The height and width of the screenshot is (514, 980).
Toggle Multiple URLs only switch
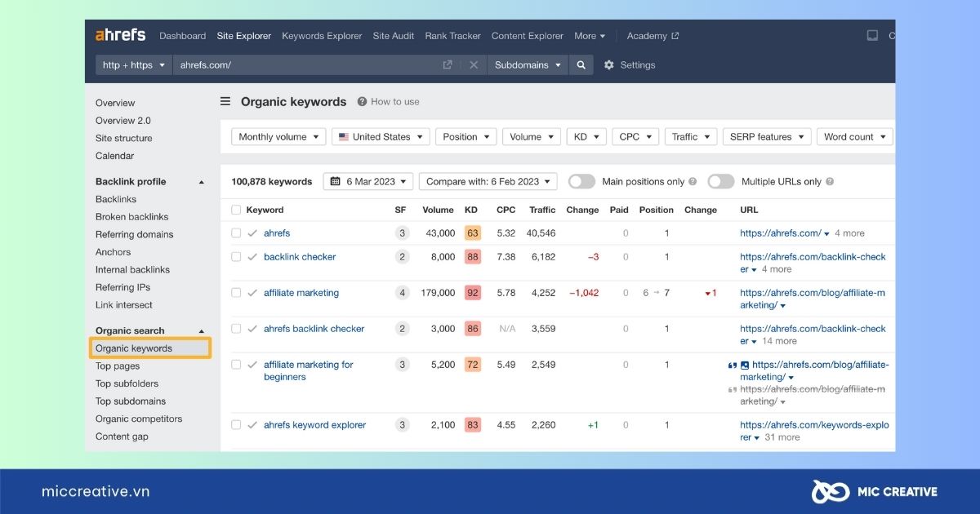[x=721, y=182]
